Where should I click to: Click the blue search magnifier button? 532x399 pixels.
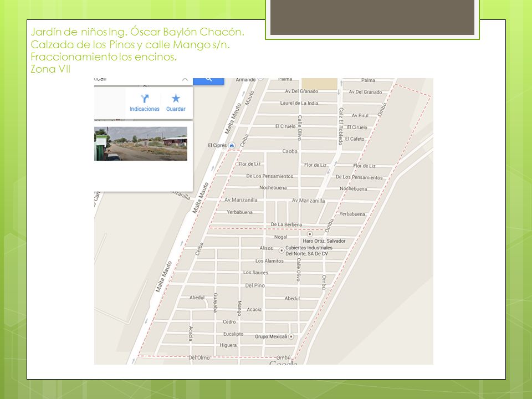(x=208, y=81)
